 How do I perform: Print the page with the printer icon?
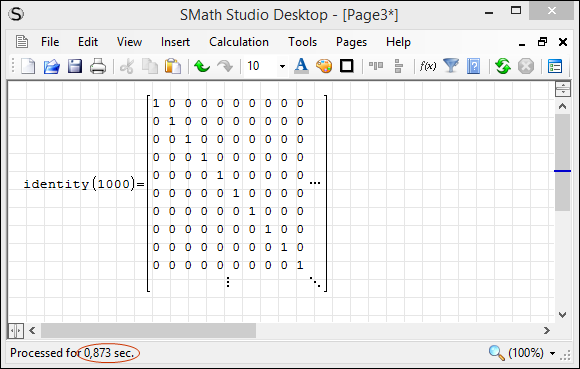tap(98, 67)
